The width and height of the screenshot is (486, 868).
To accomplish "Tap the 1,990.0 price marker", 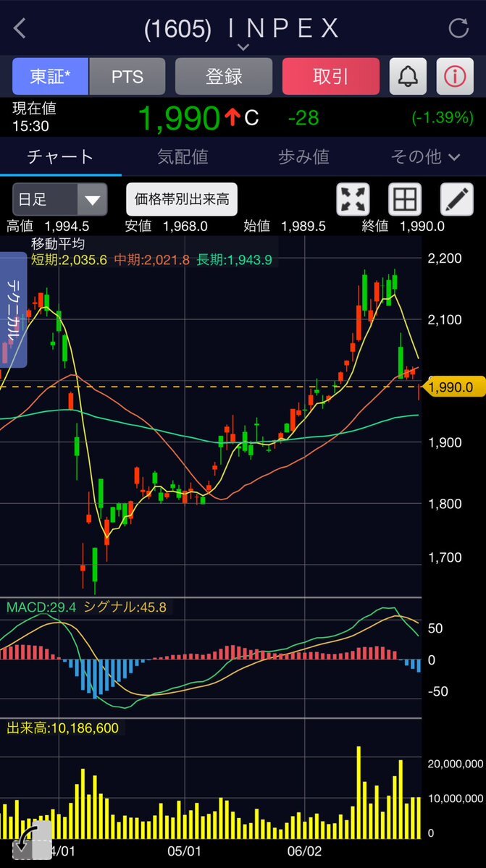I will coord(455,387).
